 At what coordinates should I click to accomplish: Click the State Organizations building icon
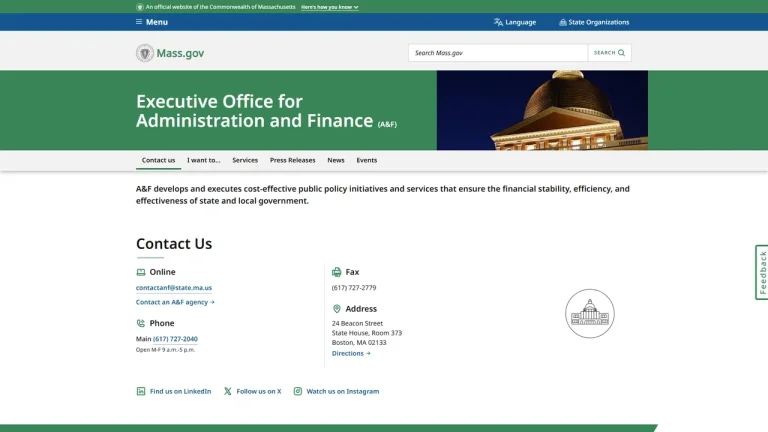pyautogui.click(x=563, y=22)
